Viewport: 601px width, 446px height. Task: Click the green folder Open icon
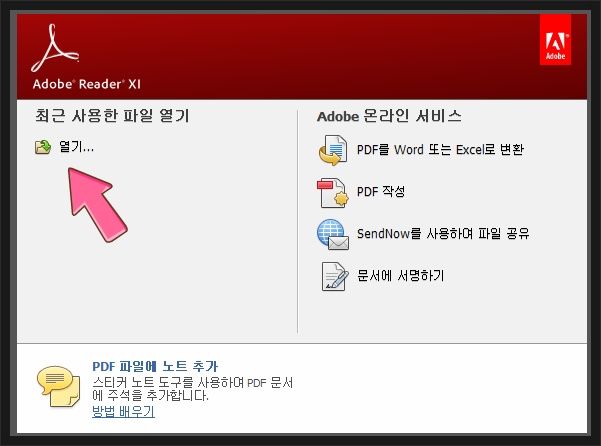tap(43, 147)
